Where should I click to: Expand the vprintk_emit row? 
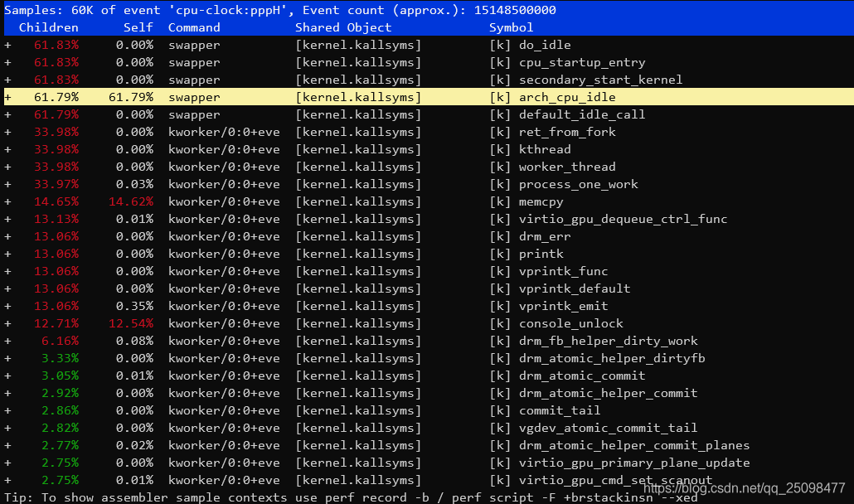7,306
